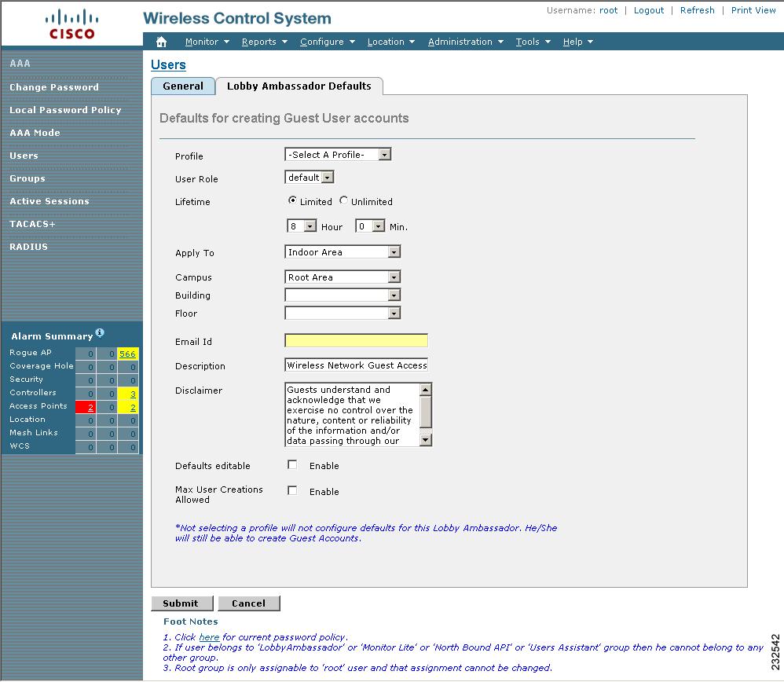Open TACACS+ in the sidebar
784x682 pixels.
(x=32, y=224)
